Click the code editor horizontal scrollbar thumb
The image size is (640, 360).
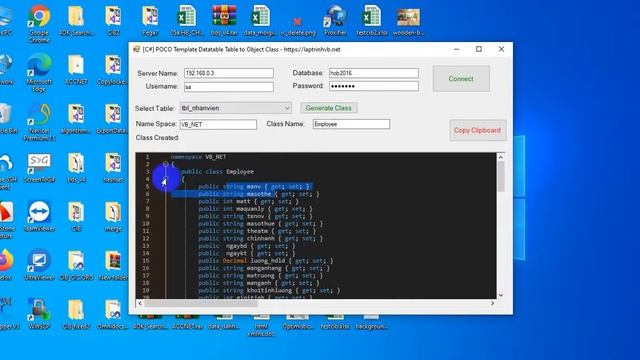point(201,303)
